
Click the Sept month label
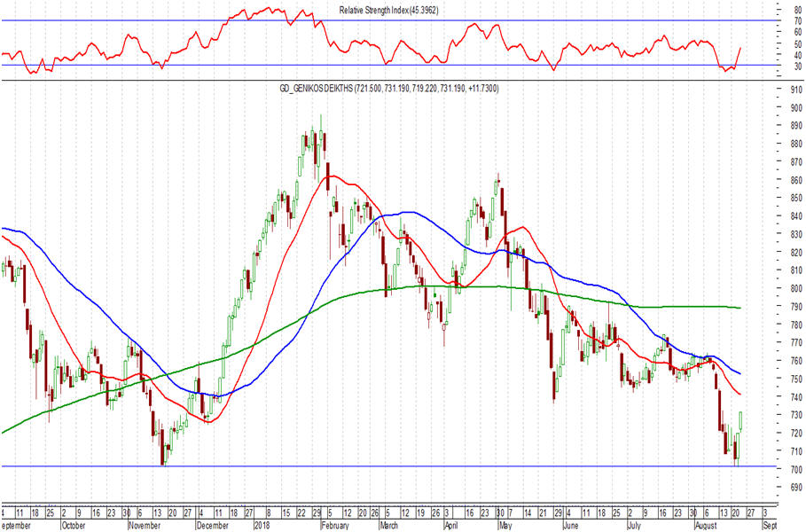pyautogui.click(x=770, y=525)
